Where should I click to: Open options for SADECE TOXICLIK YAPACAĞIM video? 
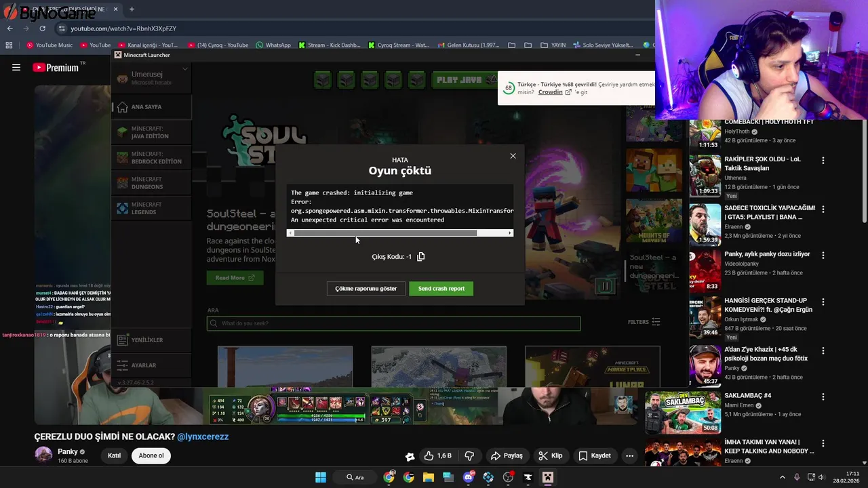pos(823,209)
